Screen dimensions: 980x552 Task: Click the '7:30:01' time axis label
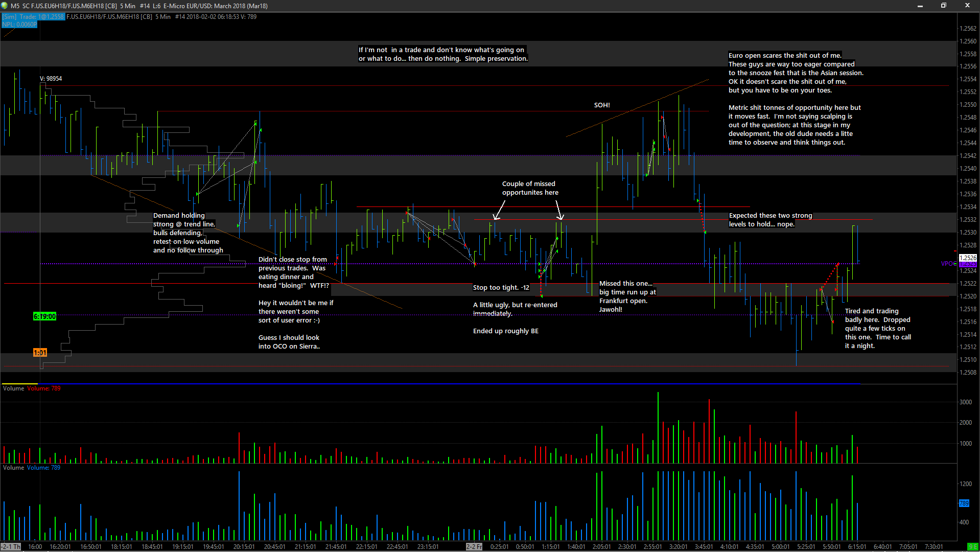(x=934, y=547)
